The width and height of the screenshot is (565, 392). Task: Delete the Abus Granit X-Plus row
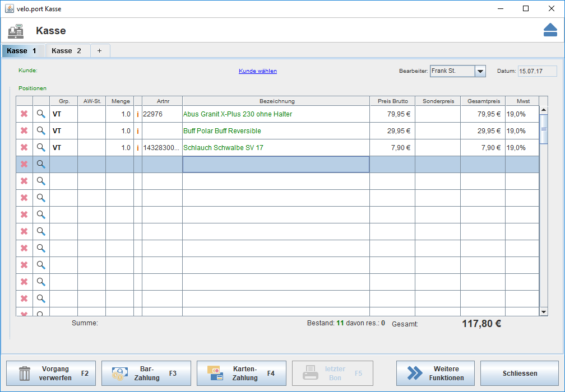click(24, 114)
